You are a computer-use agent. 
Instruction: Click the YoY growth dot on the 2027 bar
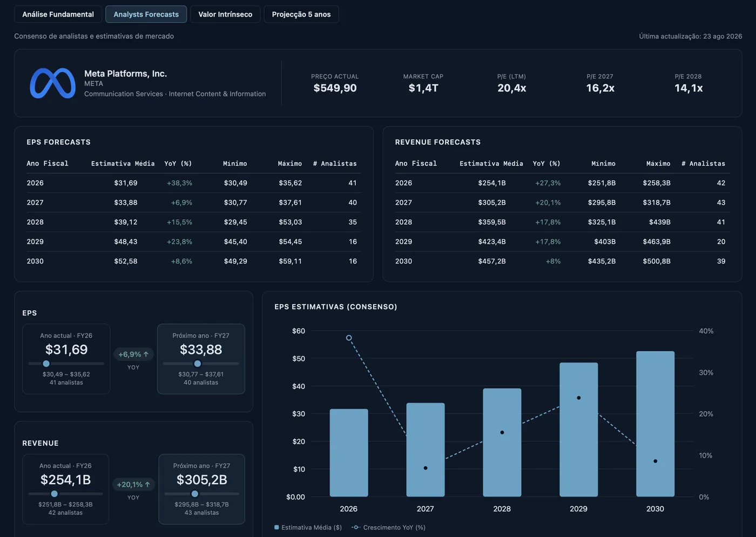click(426, 468)
